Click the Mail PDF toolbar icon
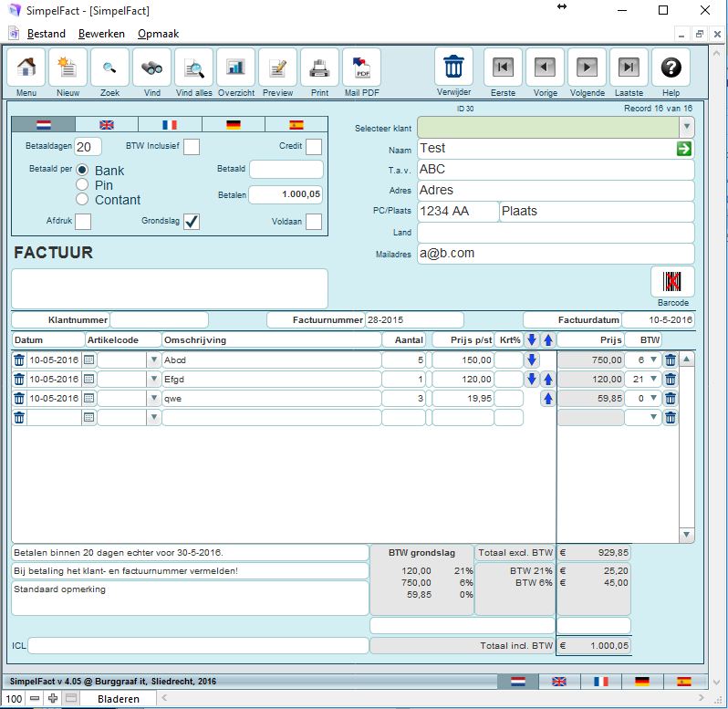 pyautogui.click(x=362, y=68)
